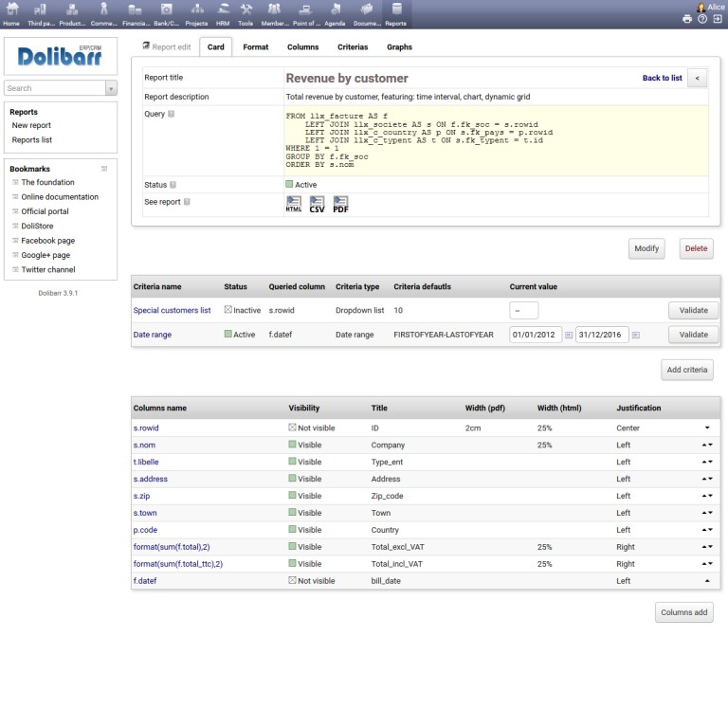
Task: Click the print icon in header
Action: (x=687, y=19)
